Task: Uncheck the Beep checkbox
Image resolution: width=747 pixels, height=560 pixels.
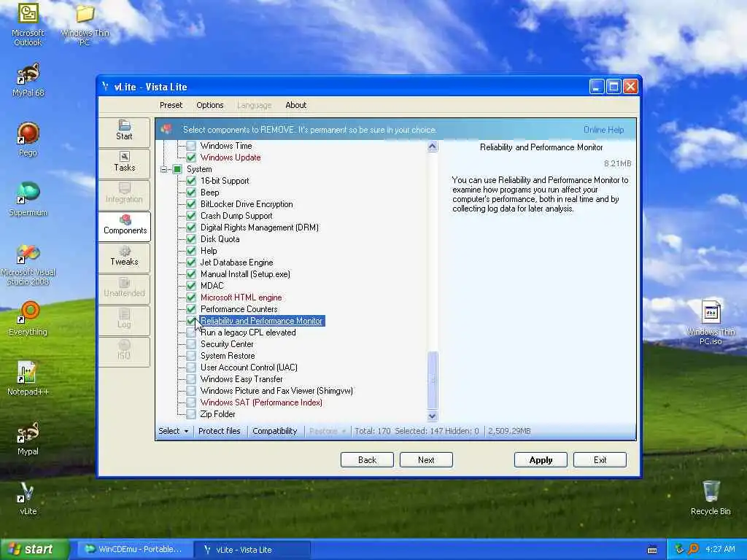Action: [191, 192]
